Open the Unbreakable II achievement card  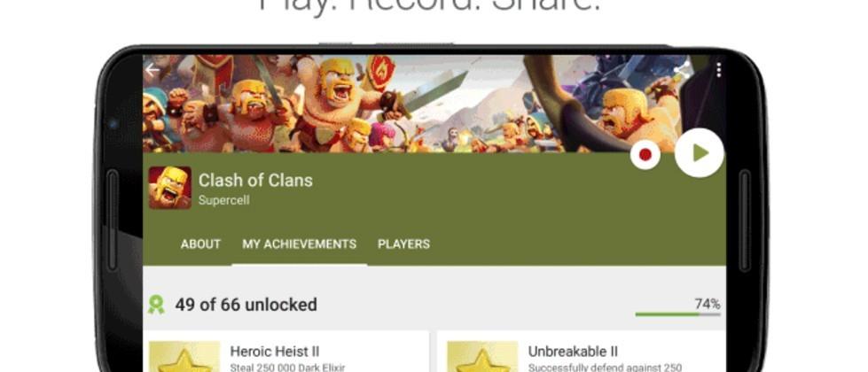tap(582, 352)
